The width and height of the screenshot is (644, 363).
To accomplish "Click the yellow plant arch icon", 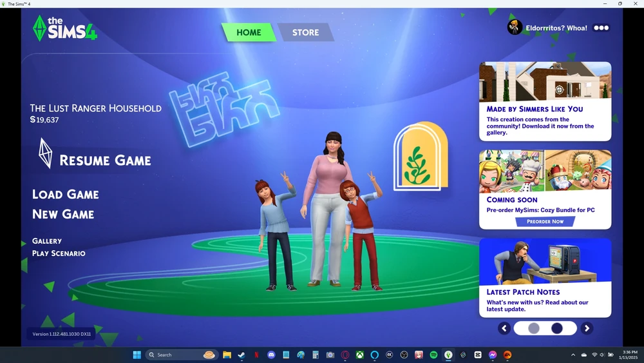I will (421, 156).
